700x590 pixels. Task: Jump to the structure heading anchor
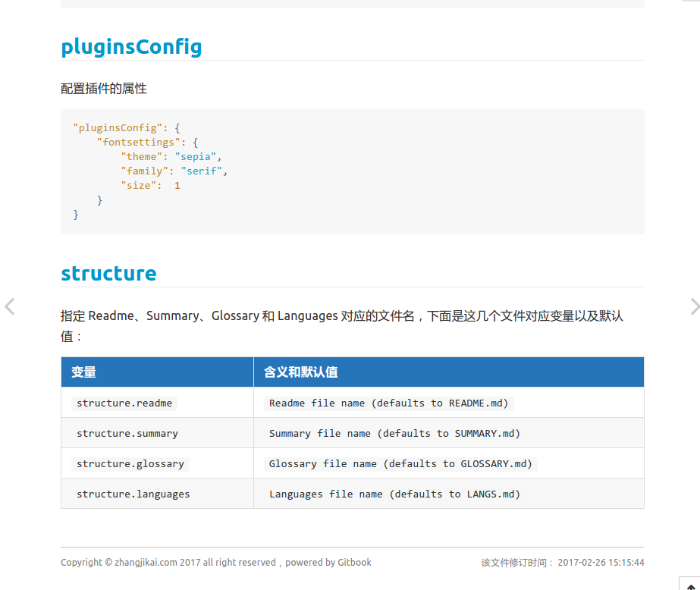click(x=108, y=273)
